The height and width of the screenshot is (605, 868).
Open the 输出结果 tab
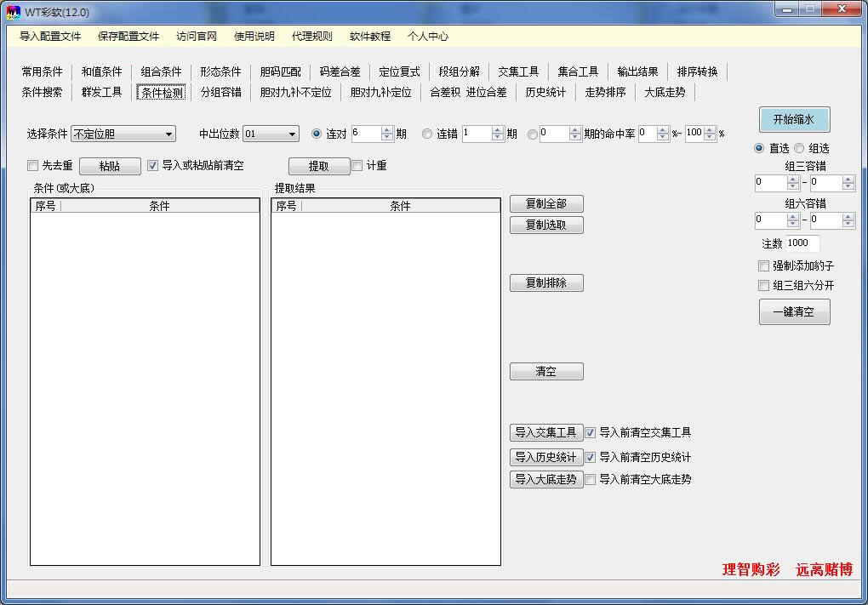[x=637, y=71]
